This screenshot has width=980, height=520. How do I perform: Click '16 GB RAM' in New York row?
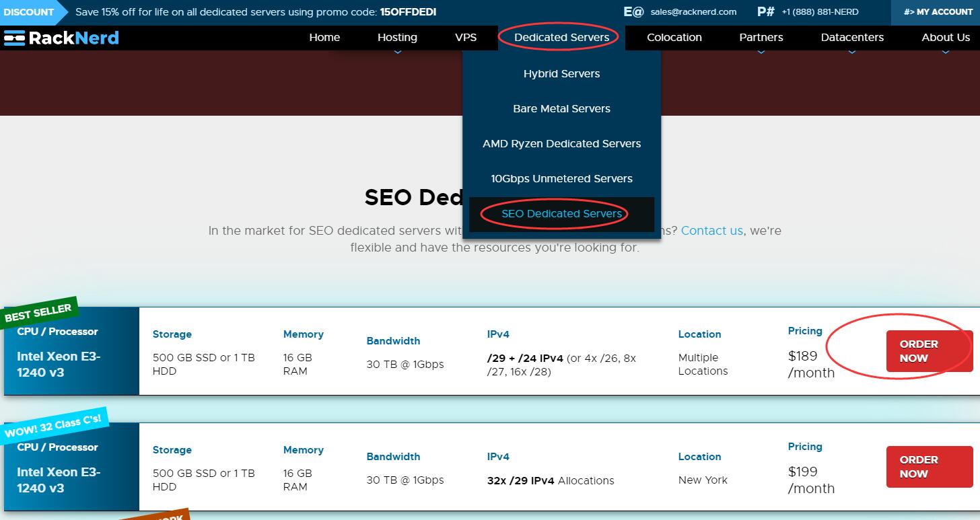(x=297, y=480)
